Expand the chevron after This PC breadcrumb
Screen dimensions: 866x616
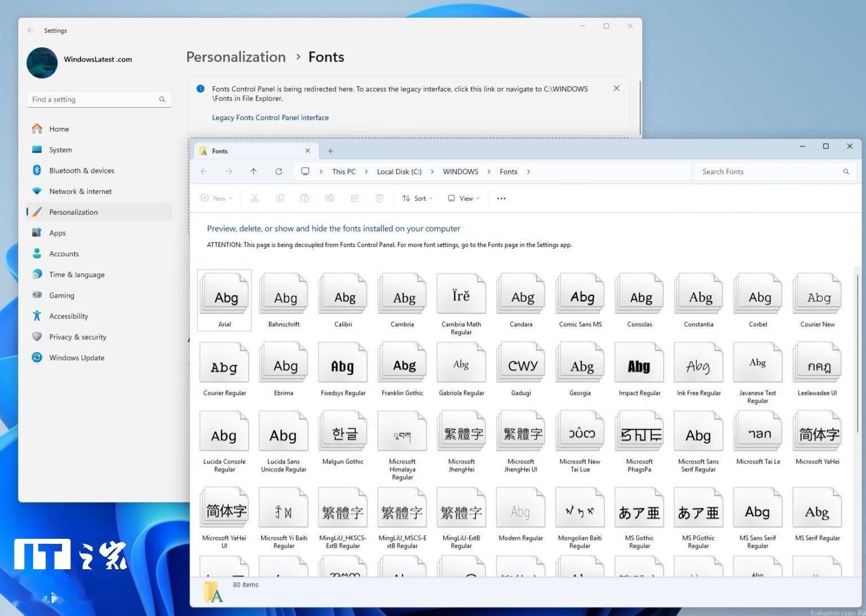[x=366, y=172]
